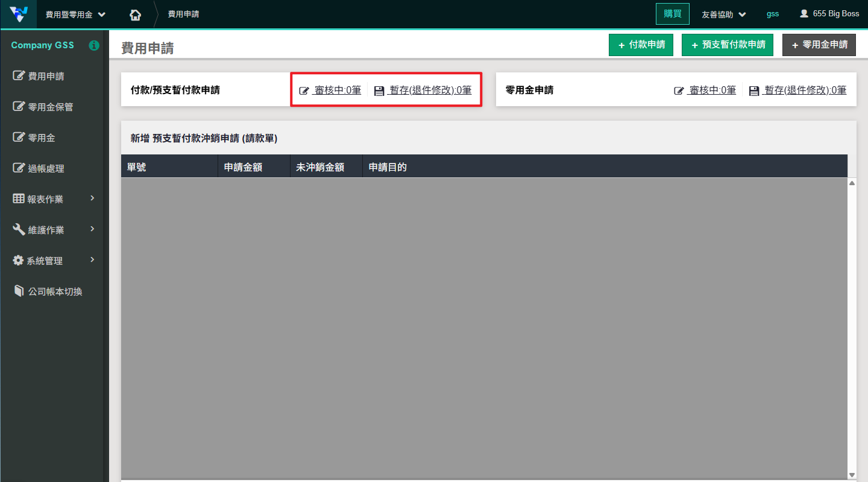This screenshot has width=868, height=482.
Task: Click the table scrollbar down arrow
Action: (852, 475)
